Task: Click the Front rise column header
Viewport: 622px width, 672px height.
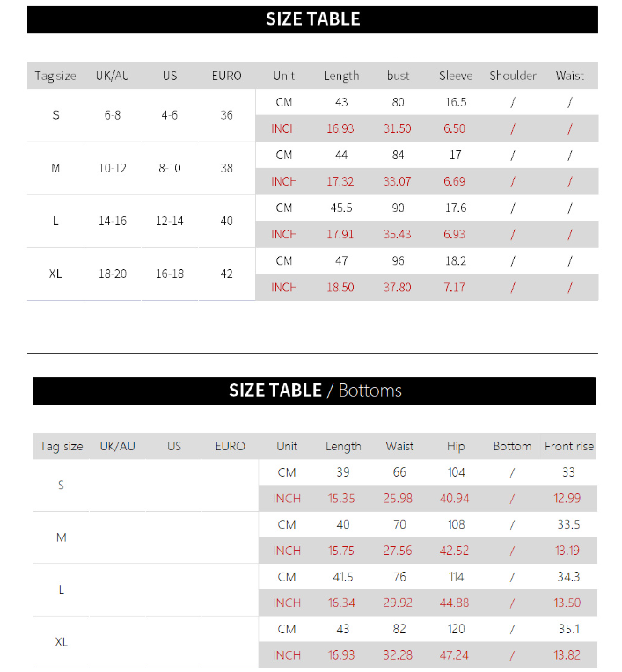Action: click(569, 446)
